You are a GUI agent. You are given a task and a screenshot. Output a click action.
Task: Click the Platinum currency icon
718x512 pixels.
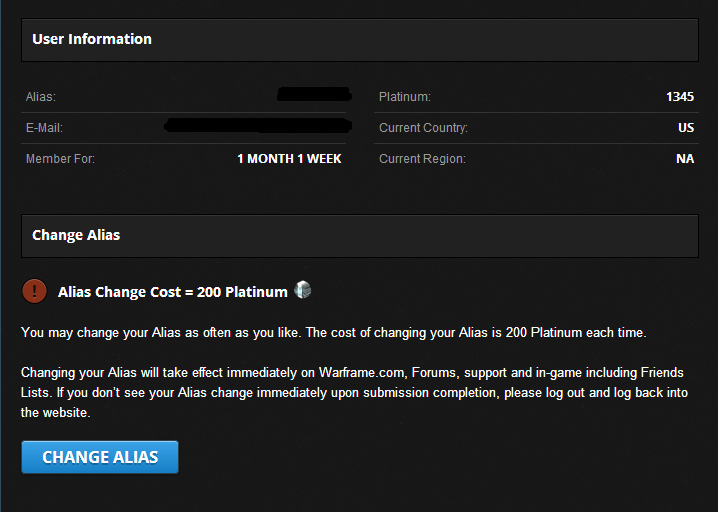[302, 289]
